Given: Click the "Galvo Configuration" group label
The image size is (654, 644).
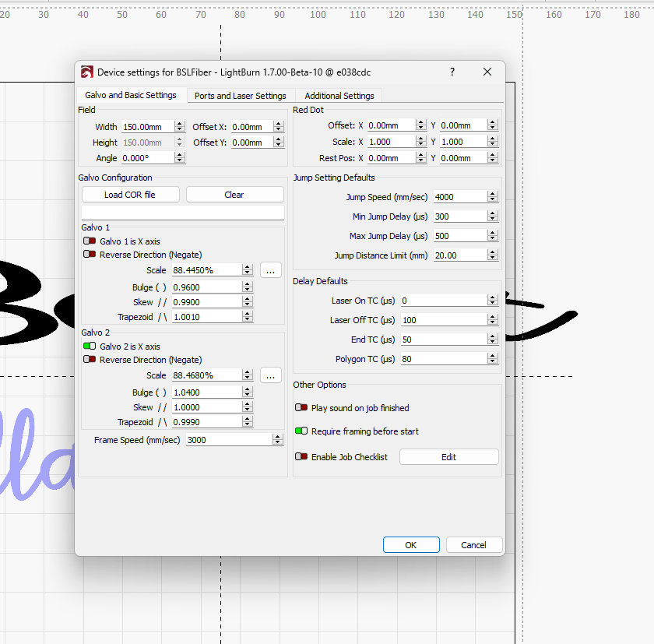Looking at the screenshot, I should (115, 178).
